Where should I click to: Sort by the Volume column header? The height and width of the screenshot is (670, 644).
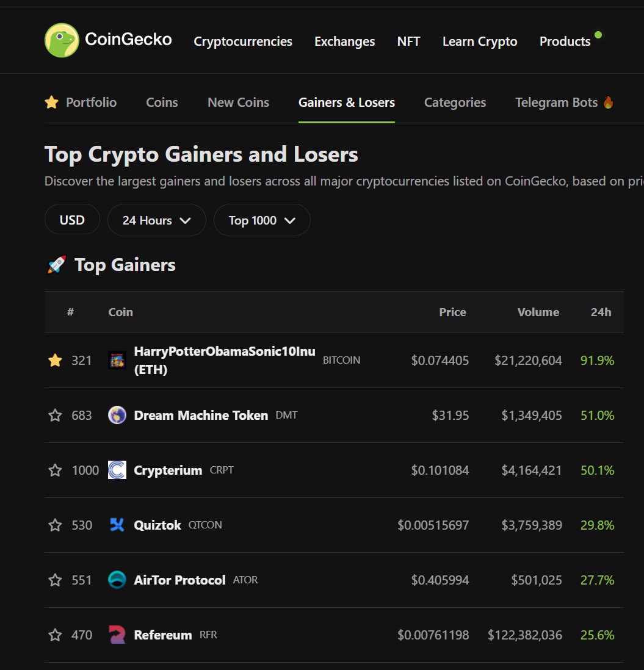[x=538, y=312]
